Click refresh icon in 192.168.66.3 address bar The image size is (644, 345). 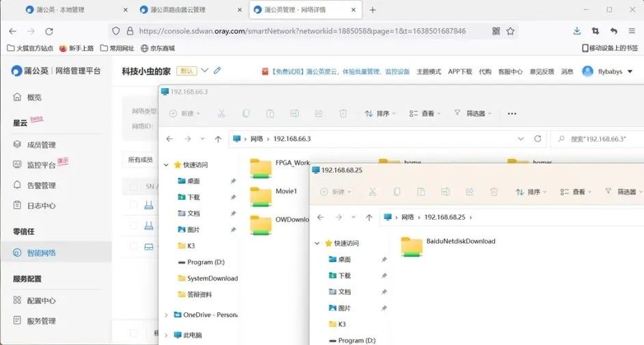pos(539,139)
